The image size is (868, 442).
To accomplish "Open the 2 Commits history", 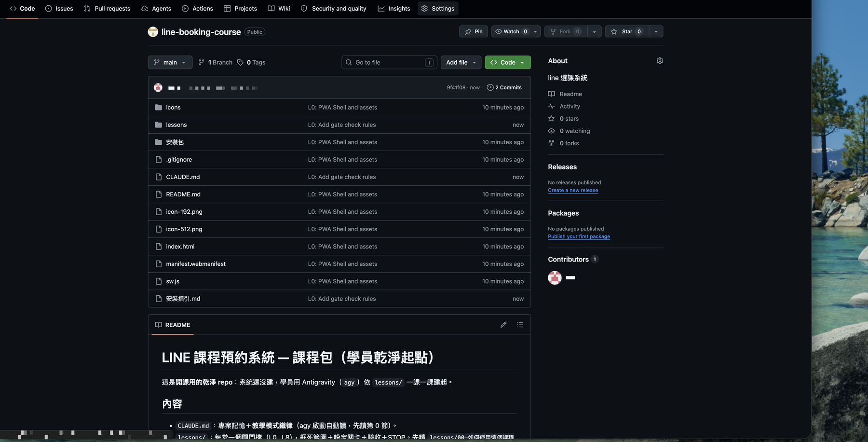I will [504, 87].
